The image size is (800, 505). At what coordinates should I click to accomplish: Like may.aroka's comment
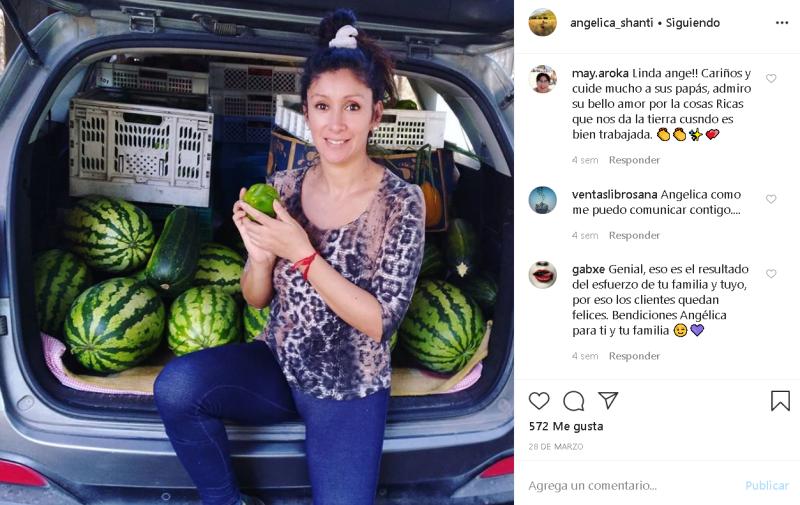[x=771, y=79]
